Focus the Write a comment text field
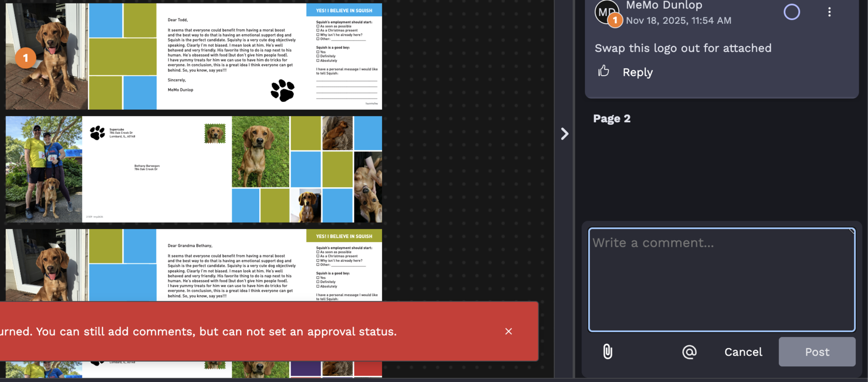Image resolution: width=868 pixels, height=382 pixels. coord(721,280)
